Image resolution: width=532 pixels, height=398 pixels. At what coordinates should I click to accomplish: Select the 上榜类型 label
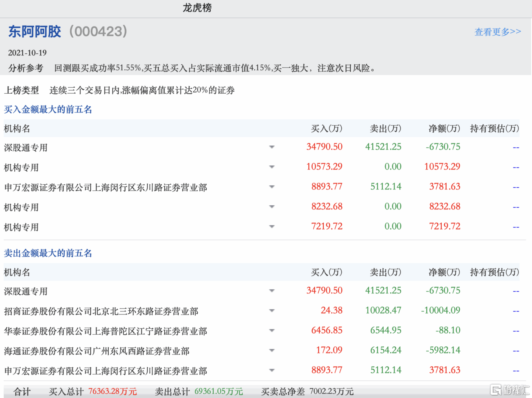click(x=21, y=90)
